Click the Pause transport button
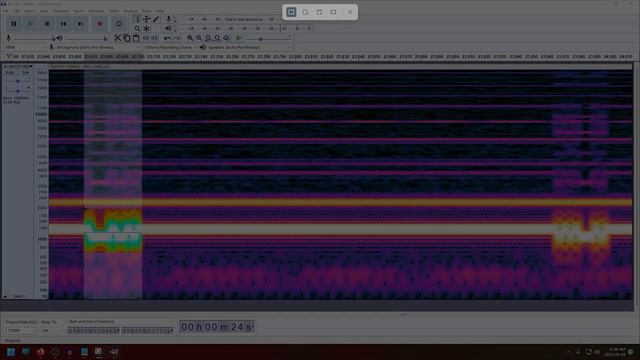The height and width of the screenshot is (360, 640). (14, 24)
